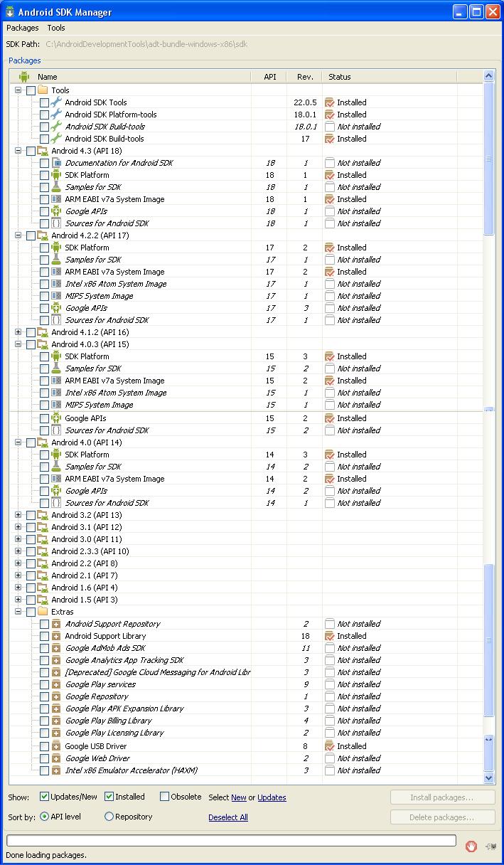Click the Android Support Library package icon
This screenshot has width=504, height=865.
56,636
